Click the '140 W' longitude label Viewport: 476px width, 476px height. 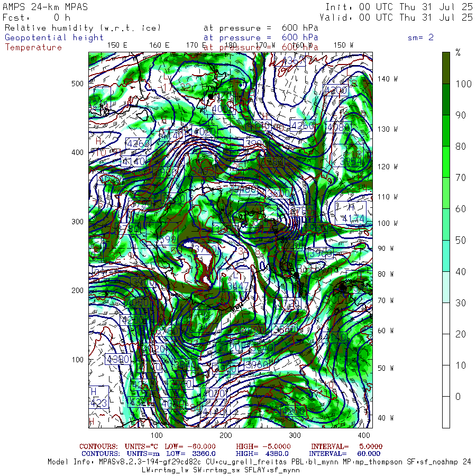(387, 79)
